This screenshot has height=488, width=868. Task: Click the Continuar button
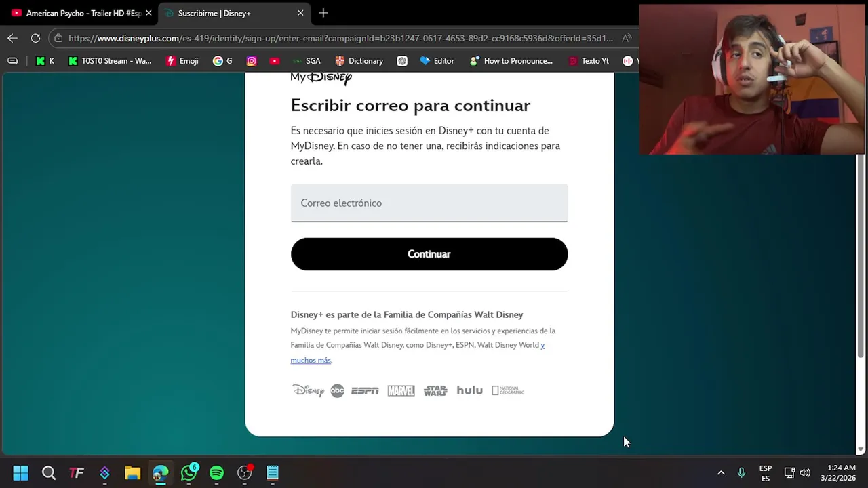pos(429,254)
